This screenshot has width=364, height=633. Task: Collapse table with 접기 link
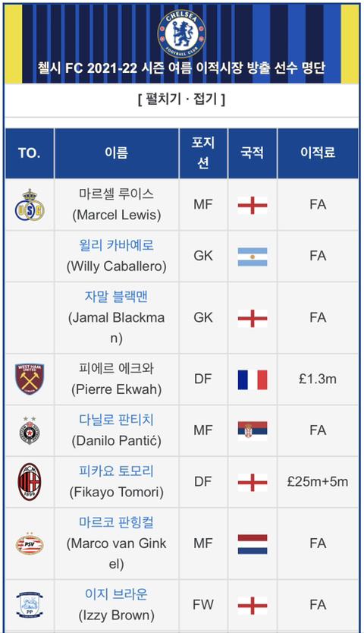pos(205,99)
